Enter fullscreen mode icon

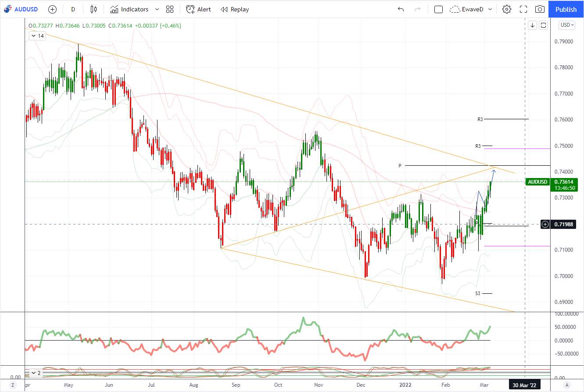coord(523,9)
